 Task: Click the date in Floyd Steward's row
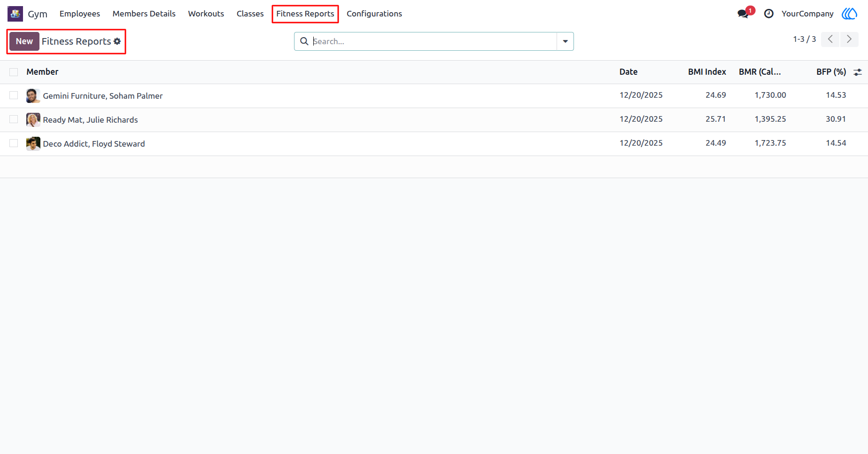tap(641, 143)
